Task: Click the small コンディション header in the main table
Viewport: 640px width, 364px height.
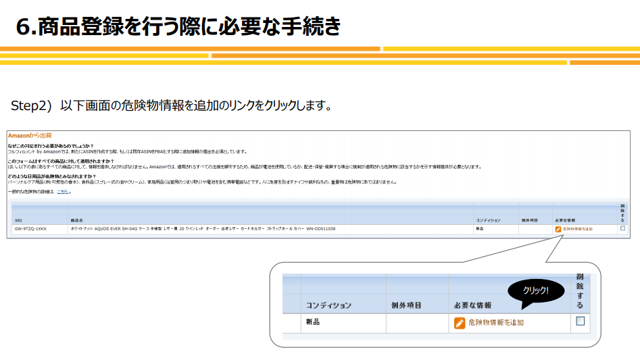Action: pyautogui.click(x=487, y=220)
